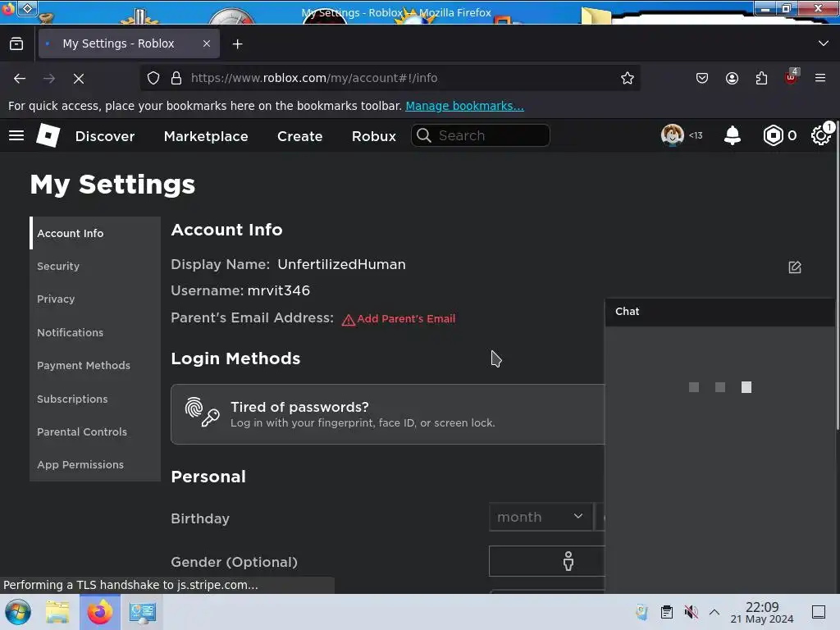Switch to Payment Methods tab

[x=95, y=365]
